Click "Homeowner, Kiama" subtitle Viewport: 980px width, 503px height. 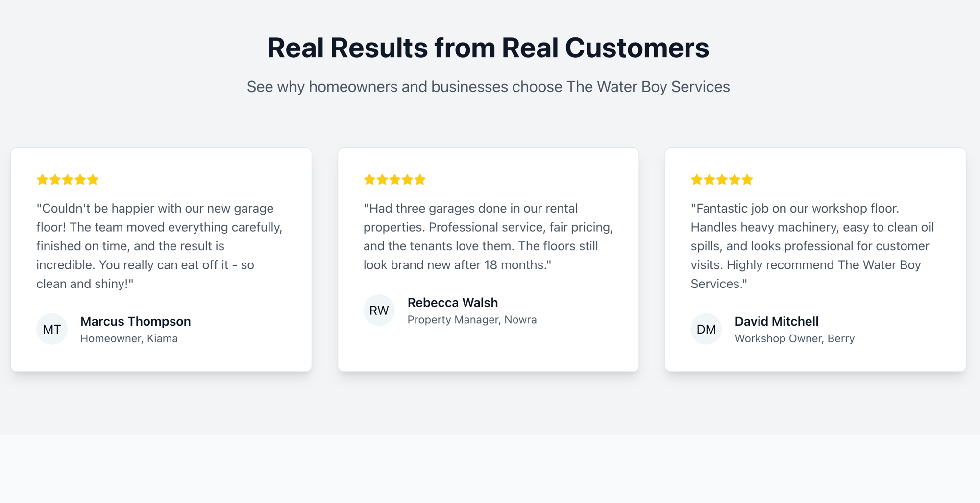tap(129, 338)
